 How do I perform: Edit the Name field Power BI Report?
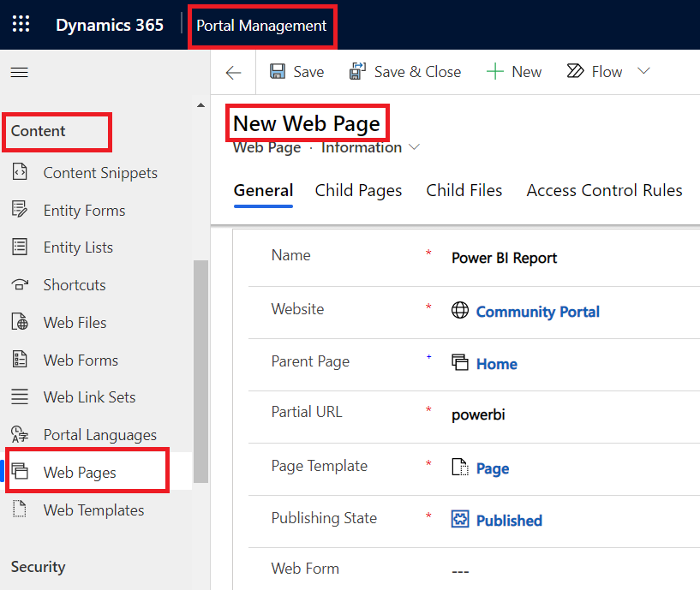click(x=504, y=258)
